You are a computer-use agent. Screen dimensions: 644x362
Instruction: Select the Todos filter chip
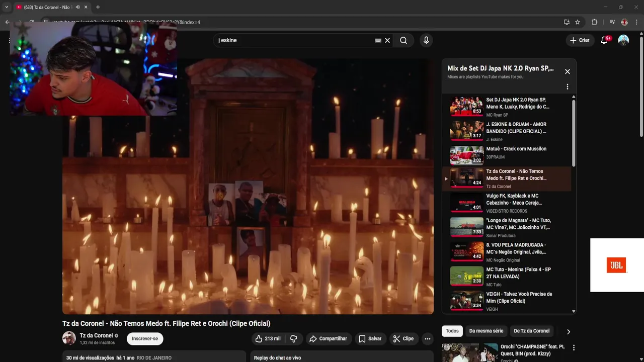click(452, 331)
